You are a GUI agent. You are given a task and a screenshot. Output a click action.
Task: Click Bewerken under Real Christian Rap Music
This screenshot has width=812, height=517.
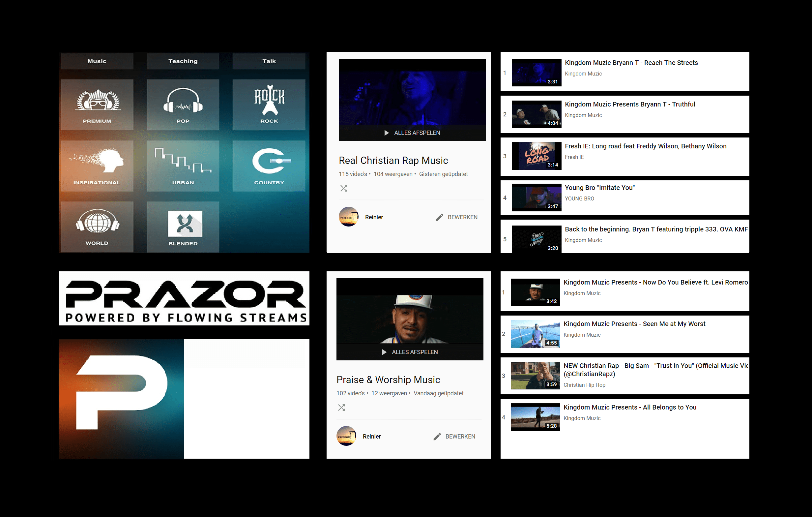pyautogui.click(x=456, y=217)
